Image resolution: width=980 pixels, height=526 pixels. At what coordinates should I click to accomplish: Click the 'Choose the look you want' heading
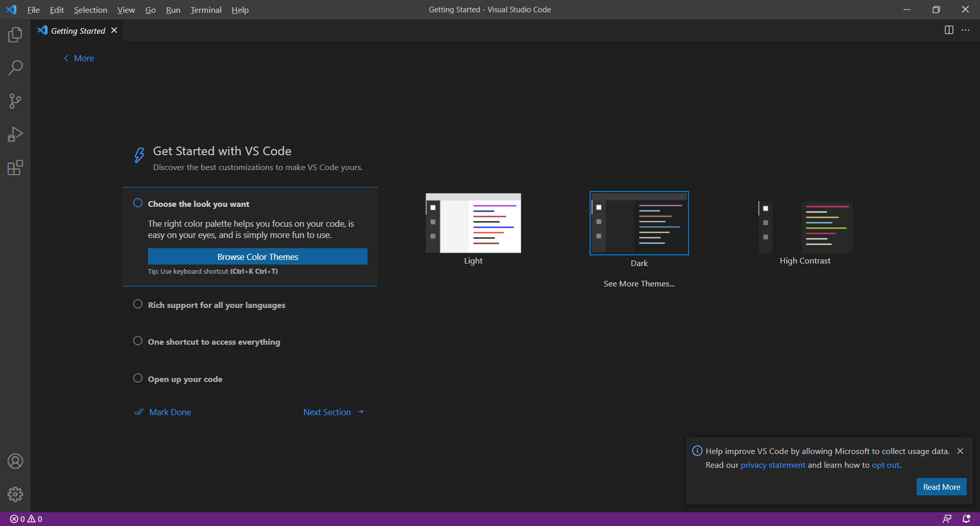[199, 204]
